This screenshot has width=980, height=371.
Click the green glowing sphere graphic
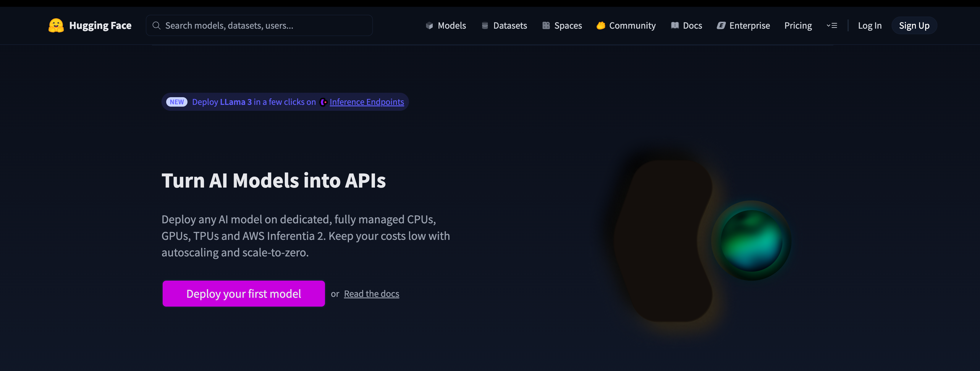(751, 240)
